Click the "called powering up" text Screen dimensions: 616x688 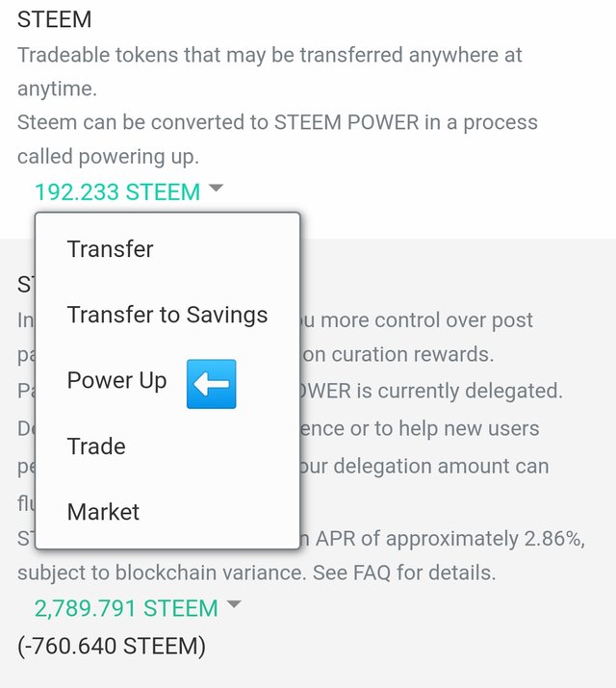tap(108, 157)
